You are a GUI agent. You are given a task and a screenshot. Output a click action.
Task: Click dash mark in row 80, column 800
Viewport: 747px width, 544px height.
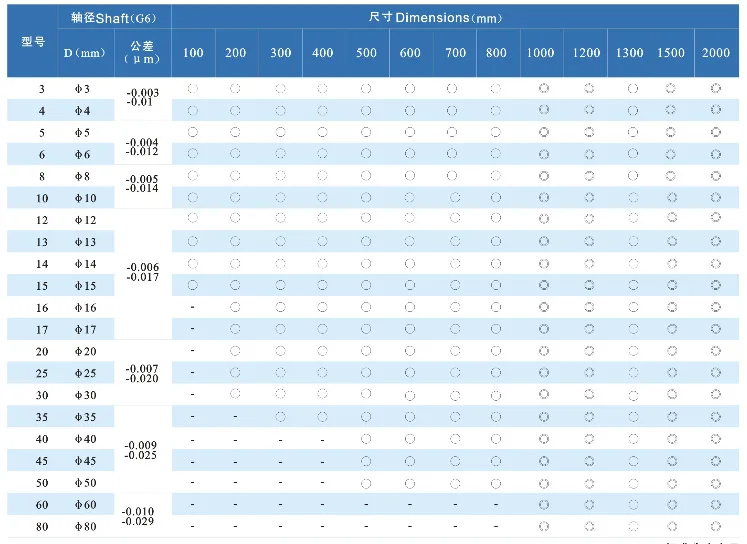coord(496,526)
